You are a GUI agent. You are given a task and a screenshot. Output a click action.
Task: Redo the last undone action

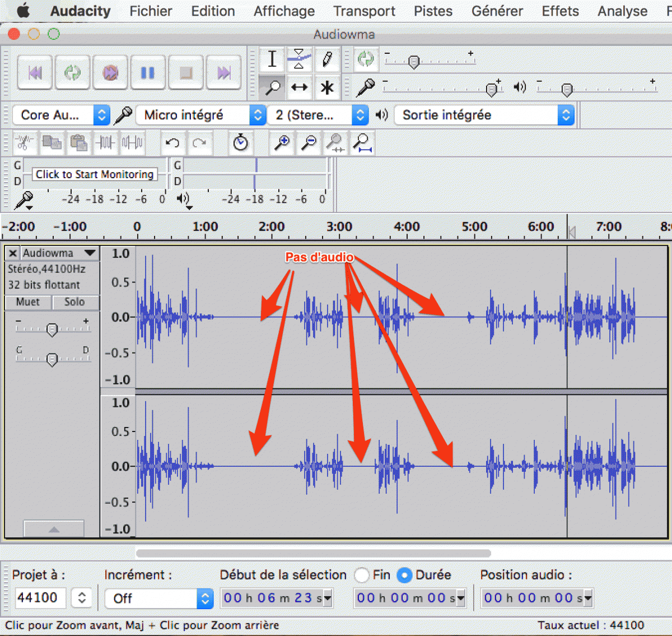(199, 143)
